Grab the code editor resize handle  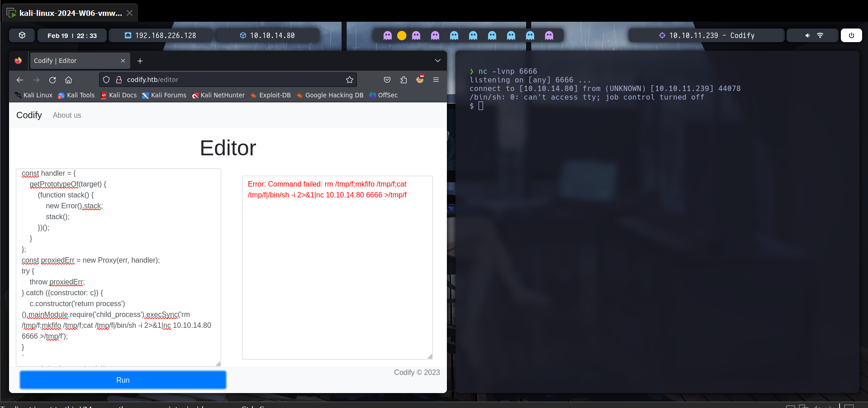218,364
